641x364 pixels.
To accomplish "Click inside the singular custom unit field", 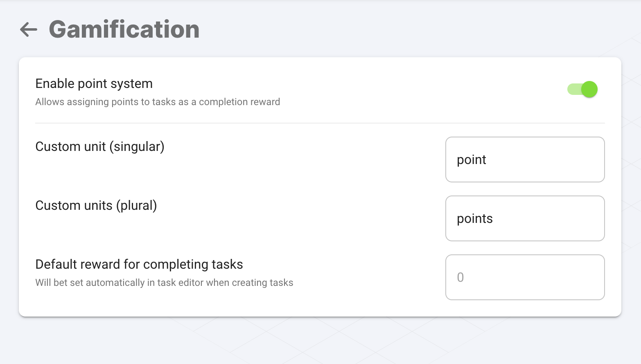I will pos(525,160).
